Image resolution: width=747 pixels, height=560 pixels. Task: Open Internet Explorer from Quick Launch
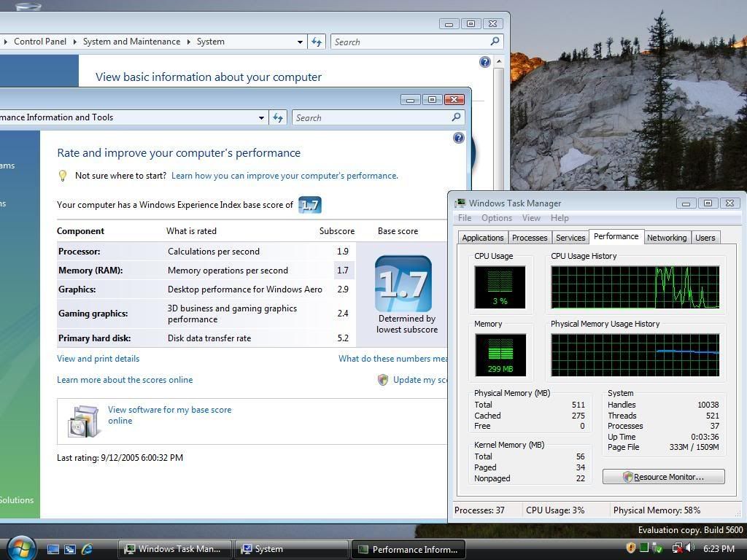coord(88,549)
